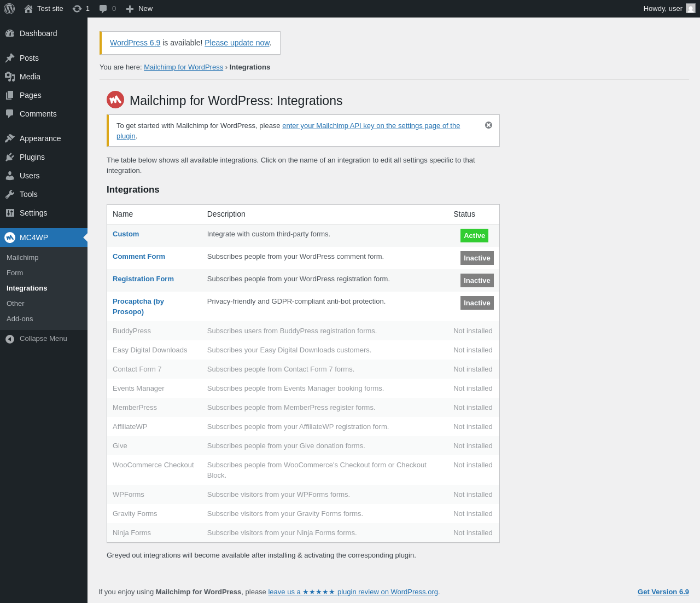
Task: Click the WooCommerce Checkout row name
Action: 153,465
